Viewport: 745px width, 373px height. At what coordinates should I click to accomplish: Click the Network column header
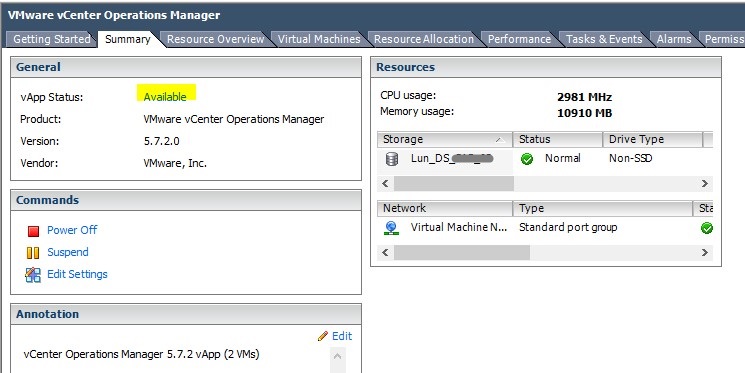tap(445, 208)
